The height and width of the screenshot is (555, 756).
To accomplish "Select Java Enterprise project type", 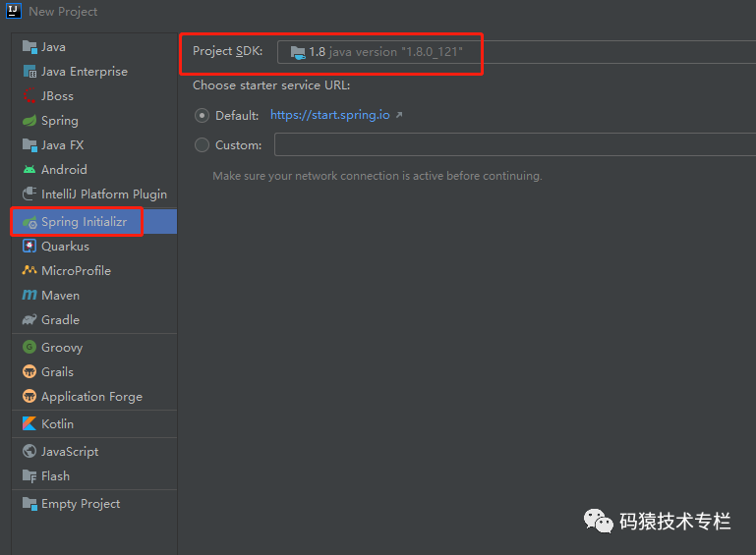I will (94, 72).
